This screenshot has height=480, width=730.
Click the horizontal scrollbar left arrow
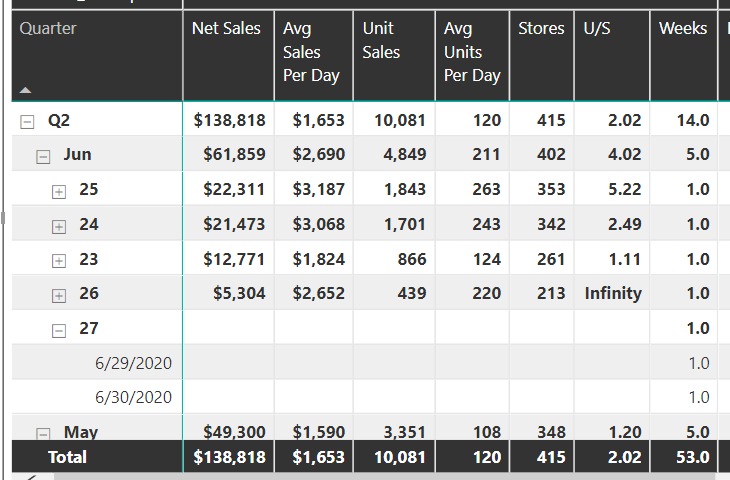pos(31,477)
